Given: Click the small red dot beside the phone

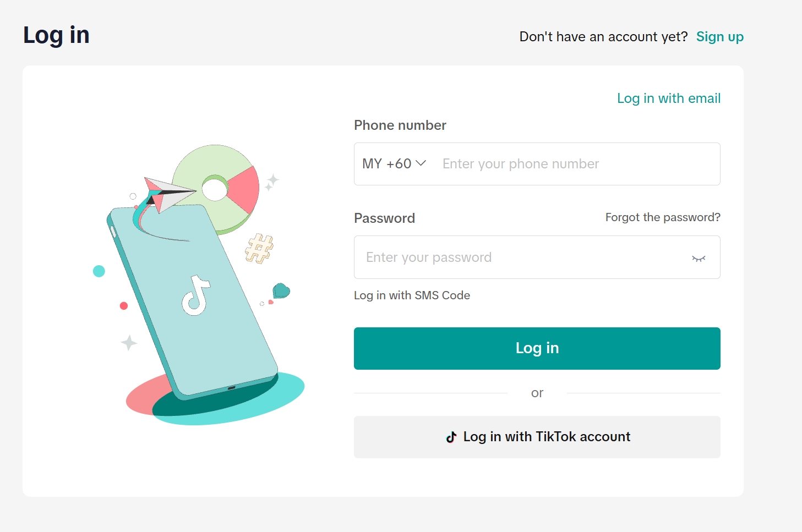Looking at the screenshot, I should [124, 306].
